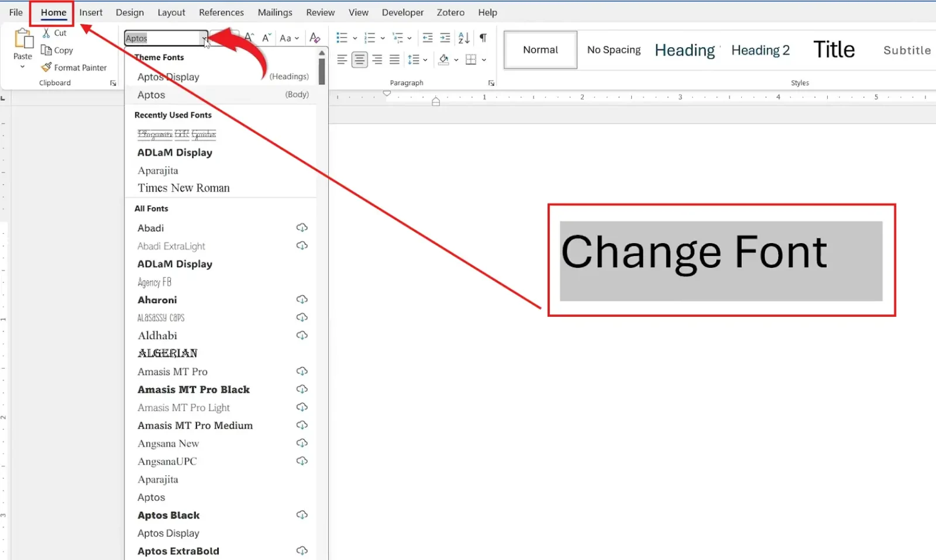This screenshot has width=936, height=560.
Task: Pick Times New Roman from recent fonts
Action: (x=221, y=188)
